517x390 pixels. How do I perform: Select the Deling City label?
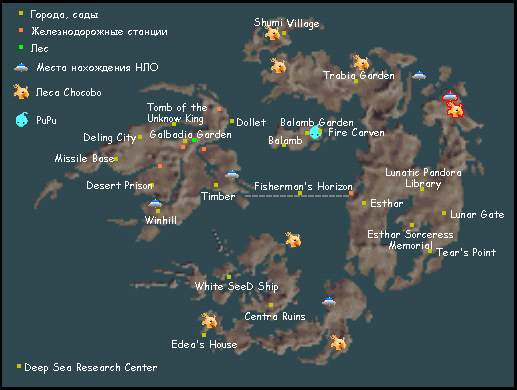click(x=109, y=138)
